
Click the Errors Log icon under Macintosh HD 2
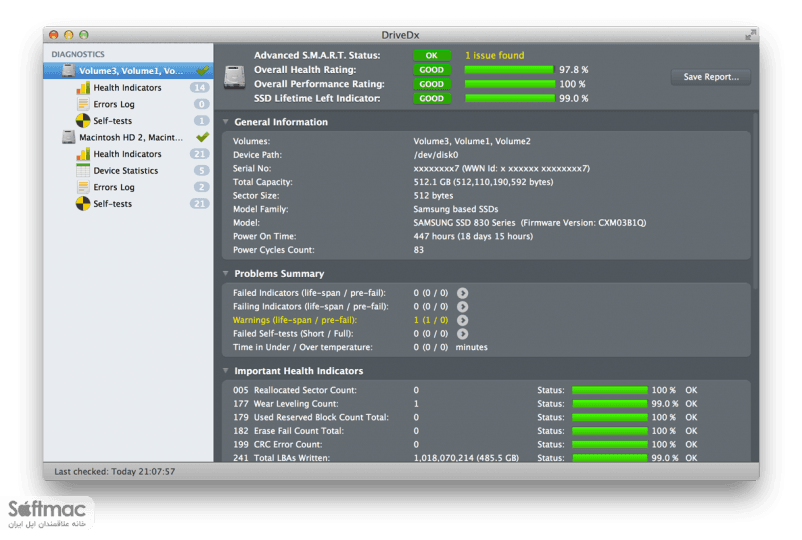83,187
